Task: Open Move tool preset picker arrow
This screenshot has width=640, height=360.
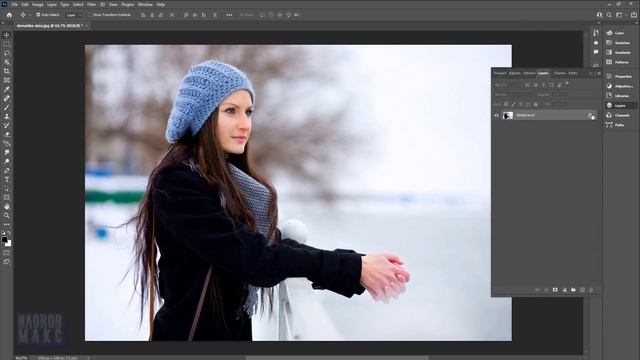Action: click(x=30, y=15)
